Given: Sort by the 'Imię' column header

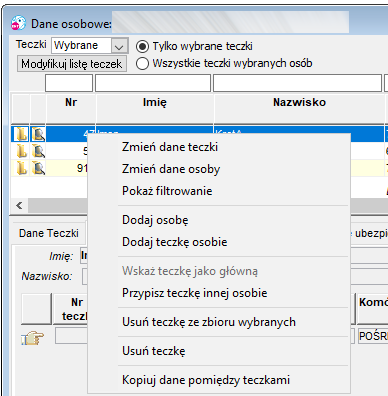Looking at the screenshot, I should (155, 109).
